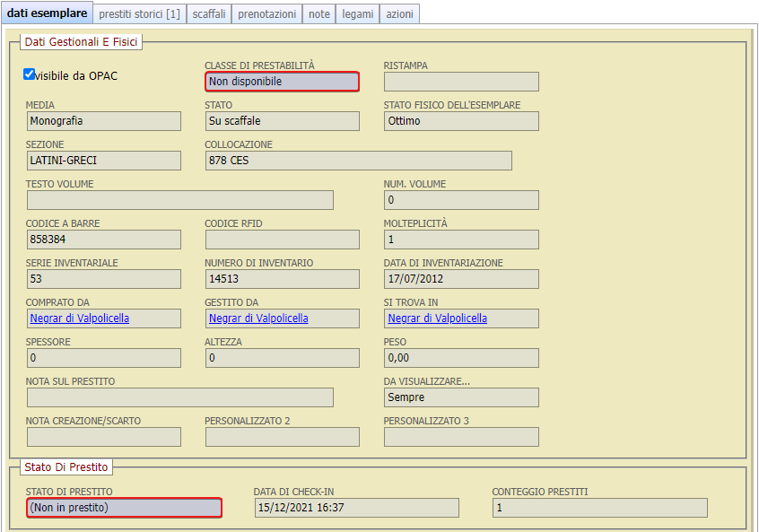The image size is (759, 532).
Task: Click the Stato fisico dell'esemplare field
Action: [x=461, y=121]
